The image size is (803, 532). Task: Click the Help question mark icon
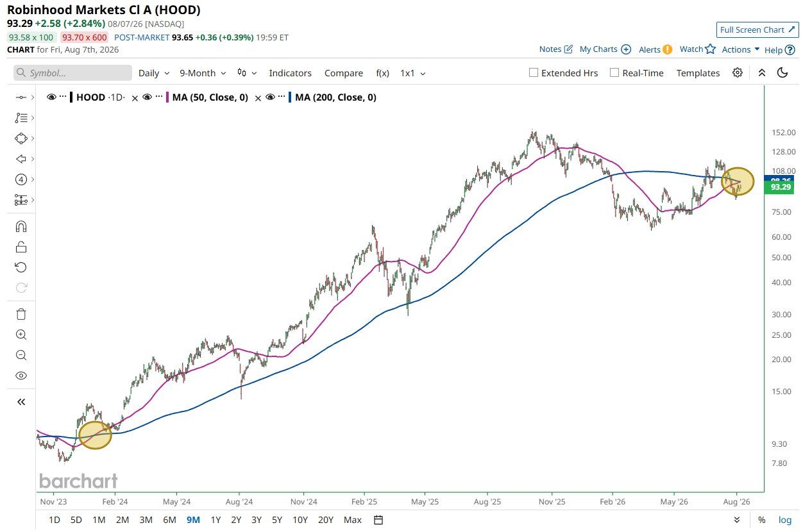click(x=790, y=50)
